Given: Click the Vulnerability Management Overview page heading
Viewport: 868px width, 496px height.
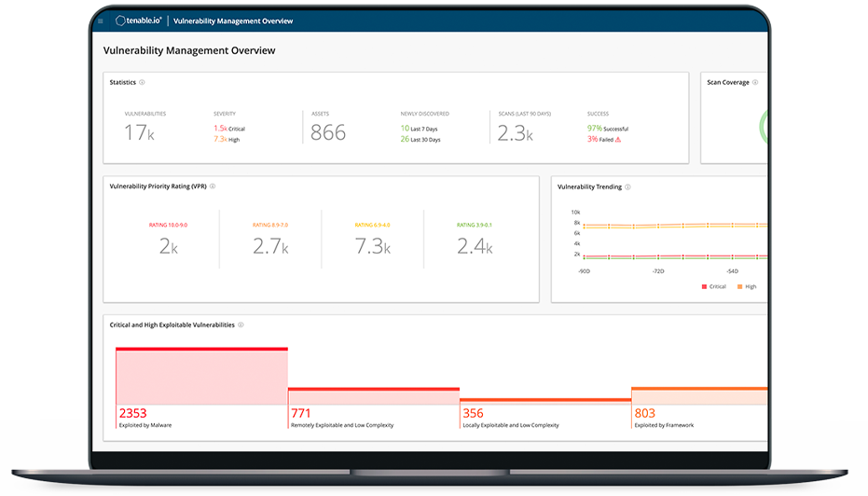Looking at the screenshot, I should tap(189, 50).
